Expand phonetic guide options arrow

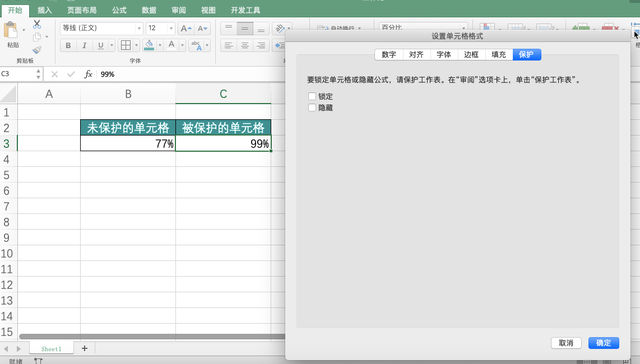[x=207, y=45]
